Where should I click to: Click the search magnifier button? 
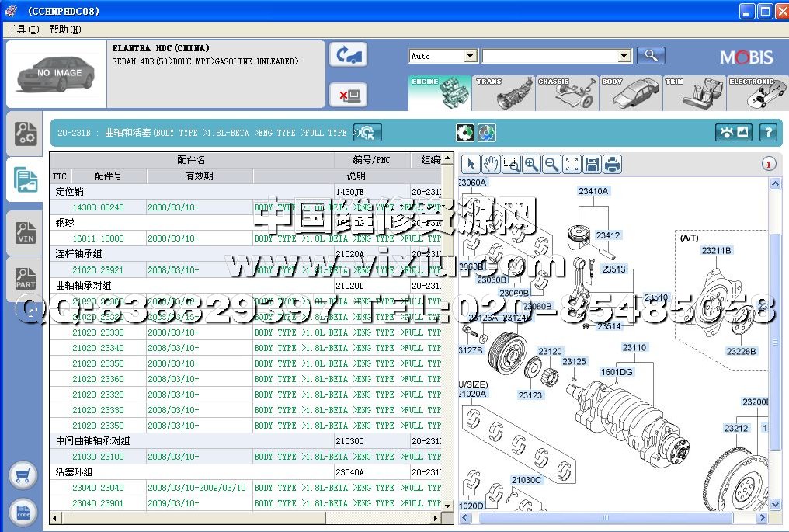point(651,55)
